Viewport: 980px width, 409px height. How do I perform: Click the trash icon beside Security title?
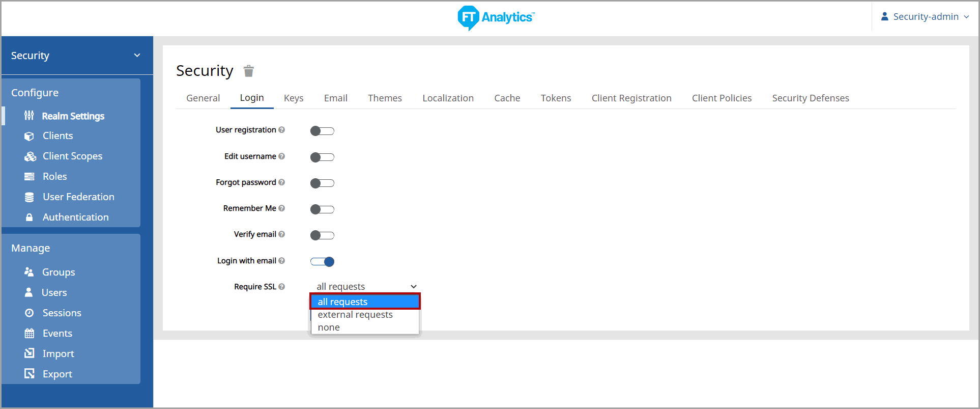coord(248,71)
